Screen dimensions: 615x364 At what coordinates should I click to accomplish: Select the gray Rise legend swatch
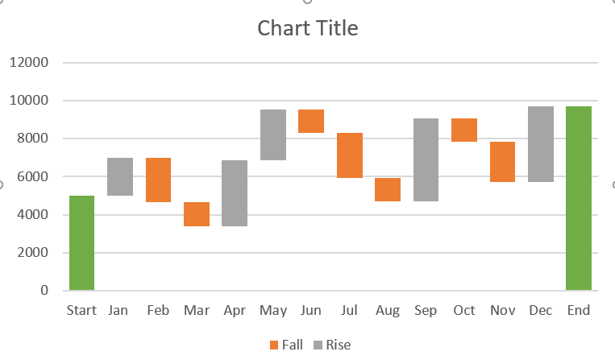(318, 345)
